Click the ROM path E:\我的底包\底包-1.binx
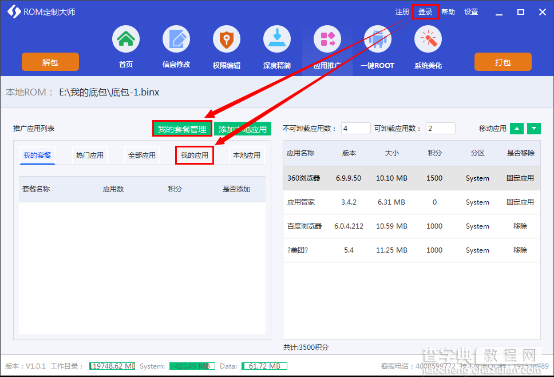554x377 pixels. pyautogui.click(x=109, y=92)
